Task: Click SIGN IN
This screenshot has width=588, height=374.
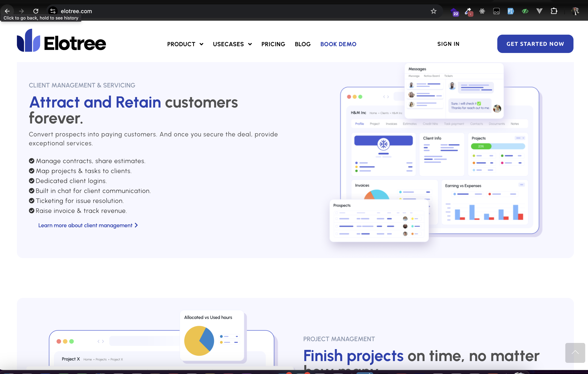Action: (x=448, y=44)
